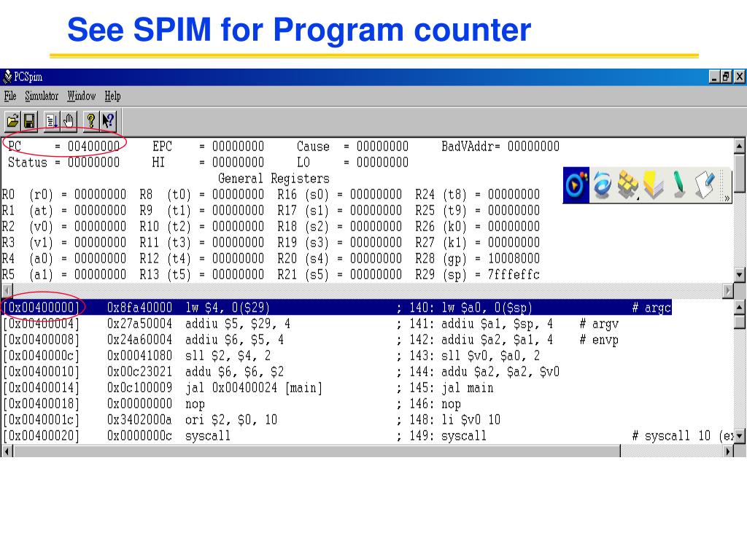Click text segment horizontal scroll right arrow
Viewport: 747px width, 560px height.
[x=727, y=451]
